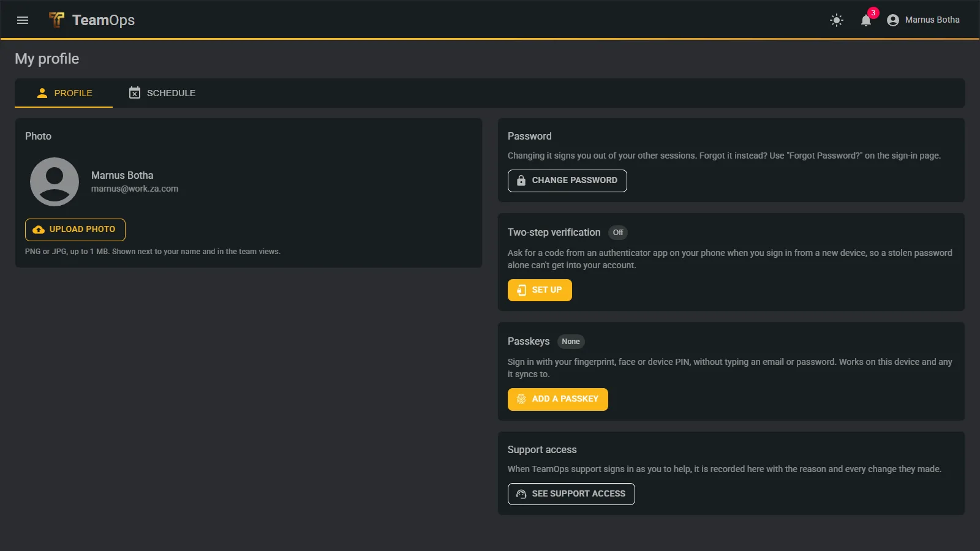Click Add a Passkey button
The width and height of the screenshot is (980, 551).
(x=558, y=399)
